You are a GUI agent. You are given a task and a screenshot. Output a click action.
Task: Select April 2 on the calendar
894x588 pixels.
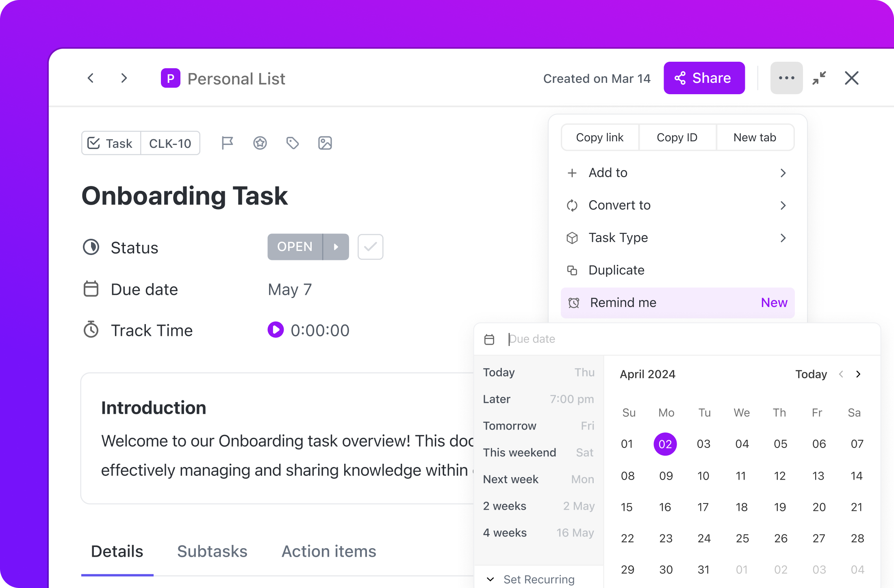(x=665, y=444)
